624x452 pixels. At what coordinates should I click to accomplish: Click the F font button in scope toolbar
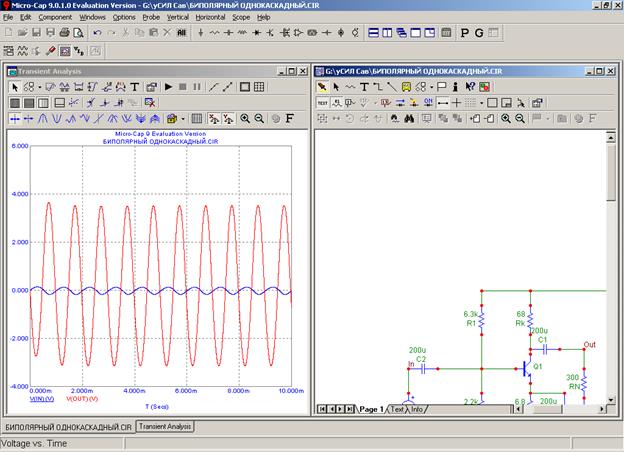point(290,119)
